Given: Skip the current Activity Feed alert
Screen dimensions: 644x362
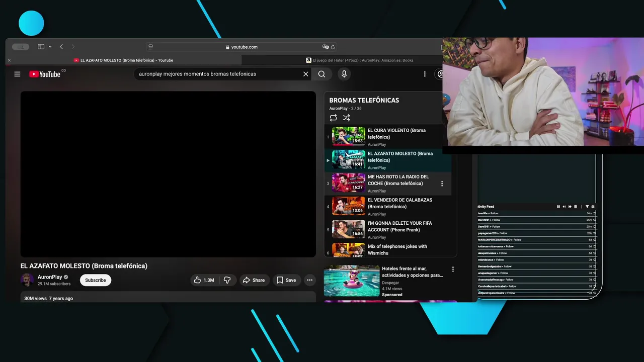Looking at the screenshot, I should click(570, 207).
